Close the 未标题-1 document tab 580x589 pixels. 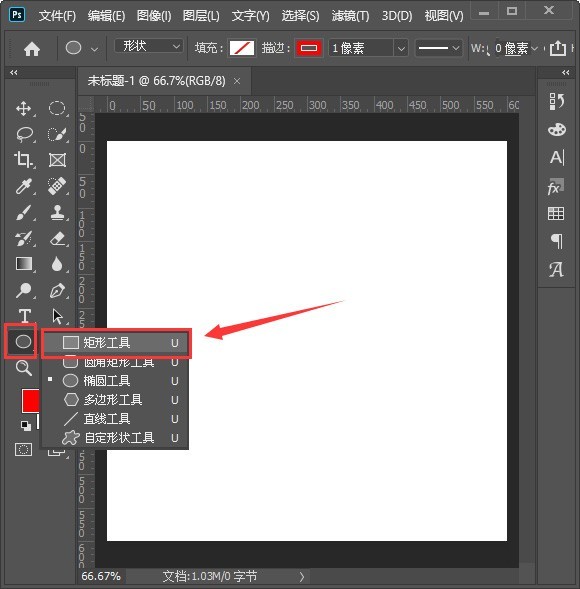coord(237,81)
